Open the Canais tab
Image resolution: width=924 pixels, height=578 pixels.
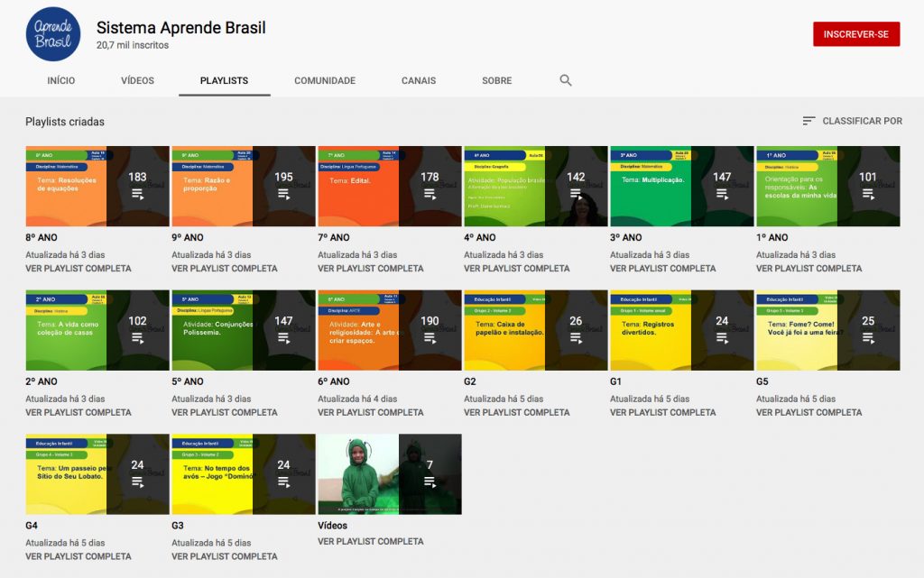pos(419,80)
